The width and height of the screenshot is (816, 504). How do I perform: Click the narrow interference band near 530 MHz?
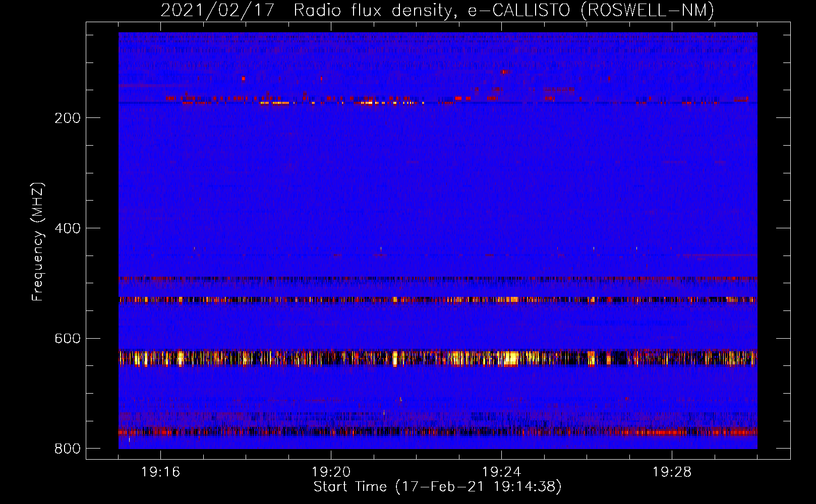pos(438,299)
